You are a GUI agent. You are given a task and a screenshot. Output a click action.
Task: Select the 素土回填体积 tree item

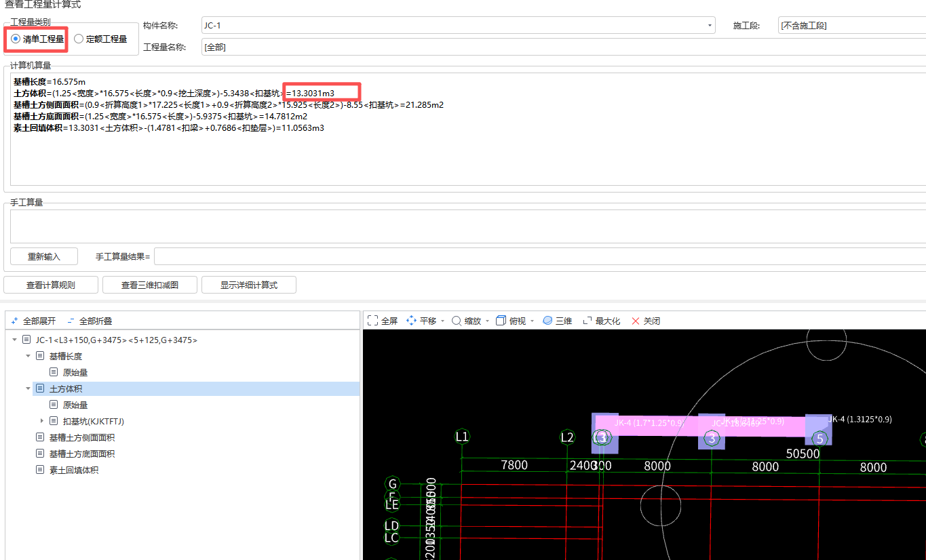(74, 470)
